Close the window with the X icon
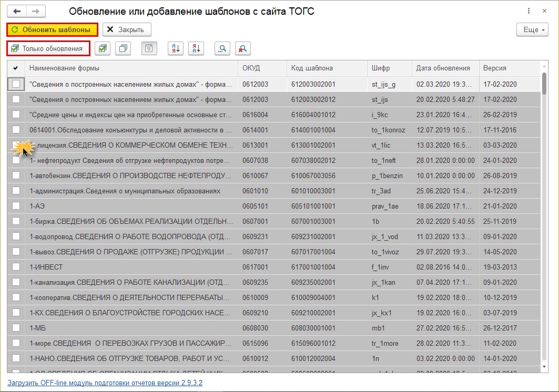Image resolution: width=559 pixels, height=392 pixels. pos(544,11)
